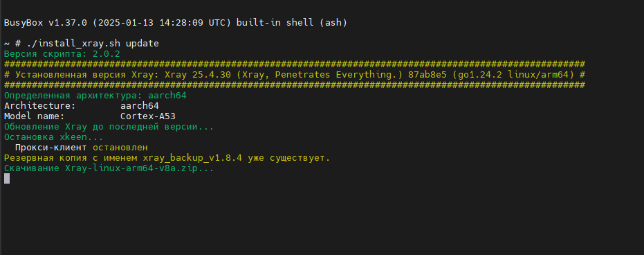The height and width of the screenshot is (255, 644).
Task: Click 'Определенная архитектура: aarch64' line
Action: pyautogui.click(x=95, y=96)
